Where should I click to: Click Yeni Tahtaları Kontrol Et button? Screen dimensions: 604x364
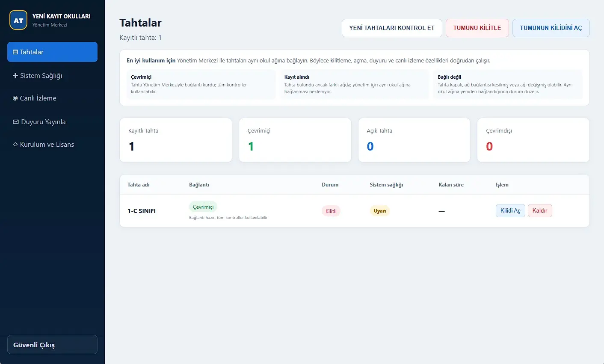(392, 28)
